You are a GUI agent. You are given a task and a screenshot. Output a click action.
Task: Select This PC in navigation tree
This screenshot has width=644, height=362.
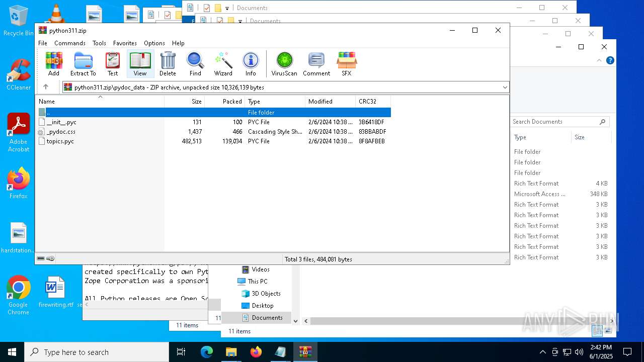[x=253, y=282]
